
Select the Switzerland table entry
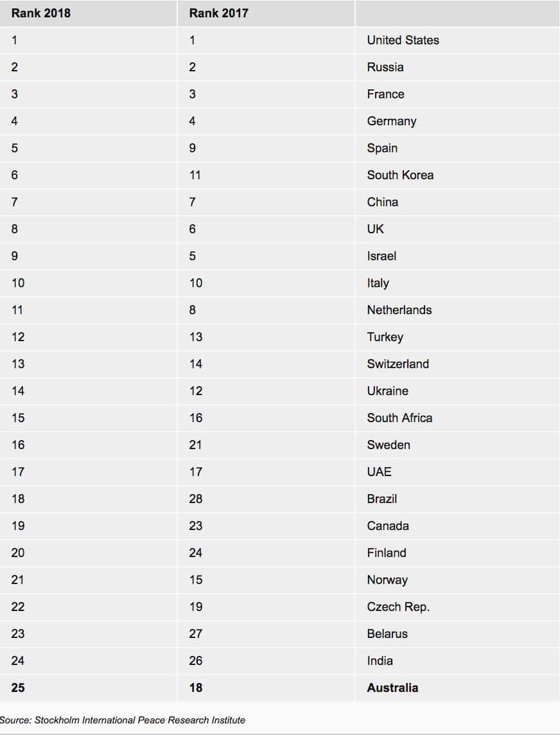click(398, 364)
